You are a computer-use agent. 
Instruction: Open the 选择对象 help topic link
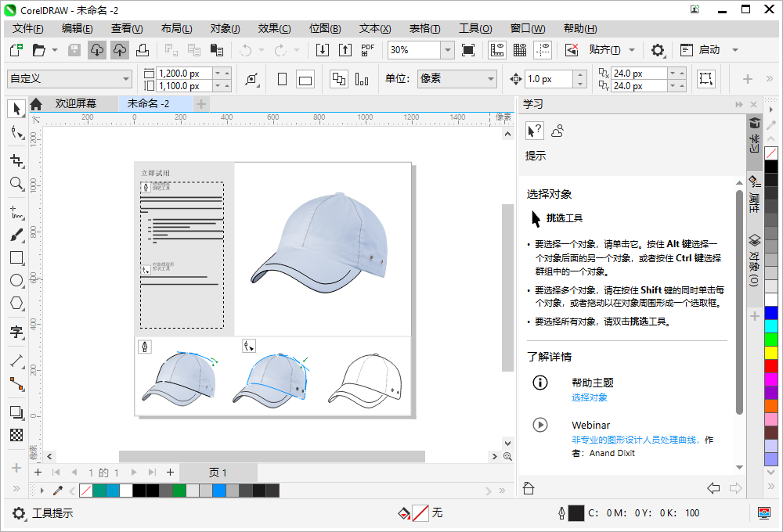click(x=590, y=397)
